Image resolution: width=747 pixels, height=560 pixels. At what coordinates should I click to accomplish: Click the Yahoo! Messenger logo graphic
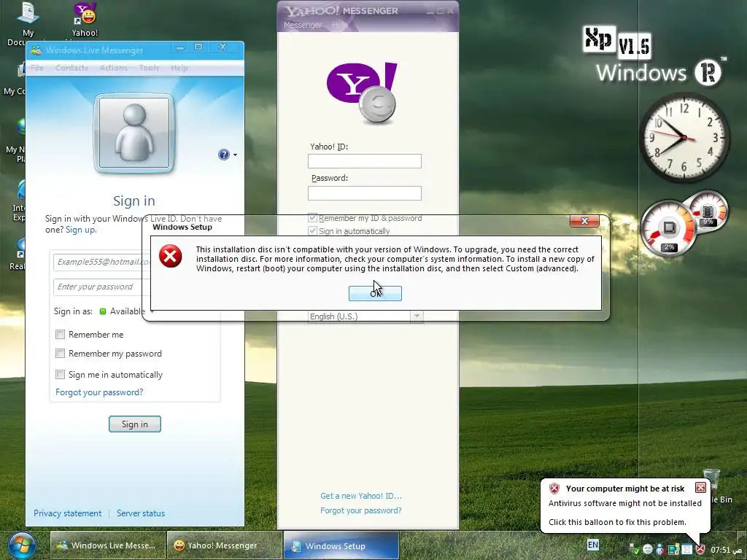pyautogui.click(x=362, y=93)
